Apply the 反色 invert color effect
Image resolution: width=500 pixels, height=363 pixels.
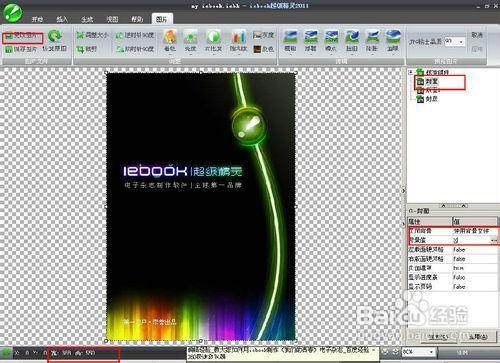[x=263, y=49]
